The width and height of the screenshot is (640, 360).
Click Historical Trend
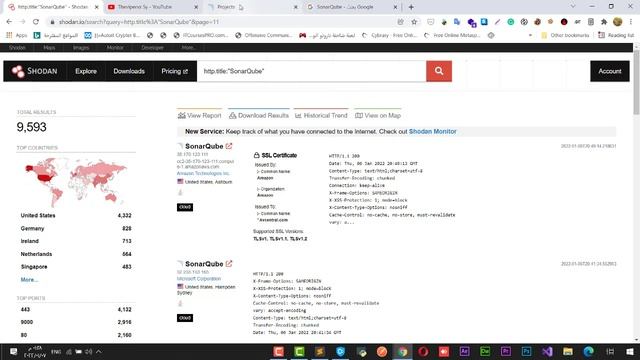point(321,116)
